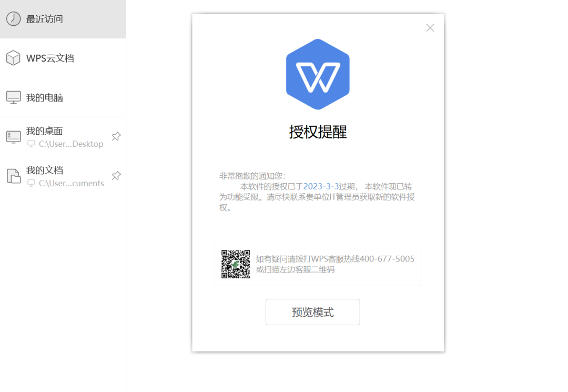
Task: Click the 或扫描左边客服二维码 text
Action: point(295,269)
